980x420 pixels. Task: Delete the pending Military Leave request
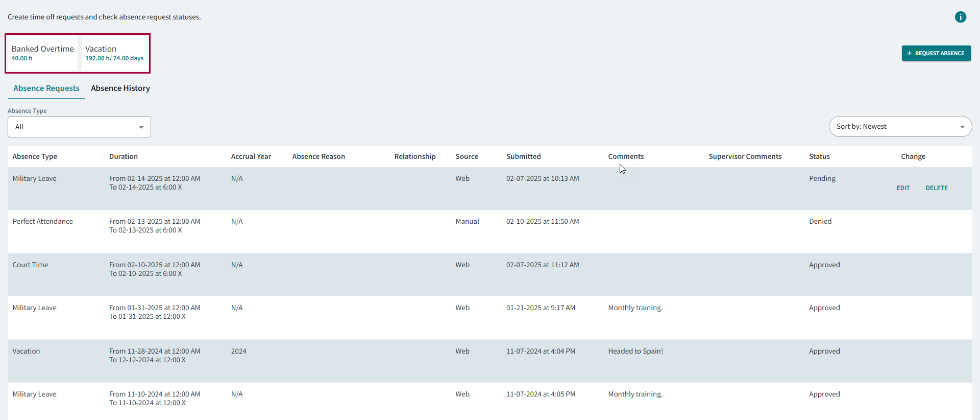[936, 188]
